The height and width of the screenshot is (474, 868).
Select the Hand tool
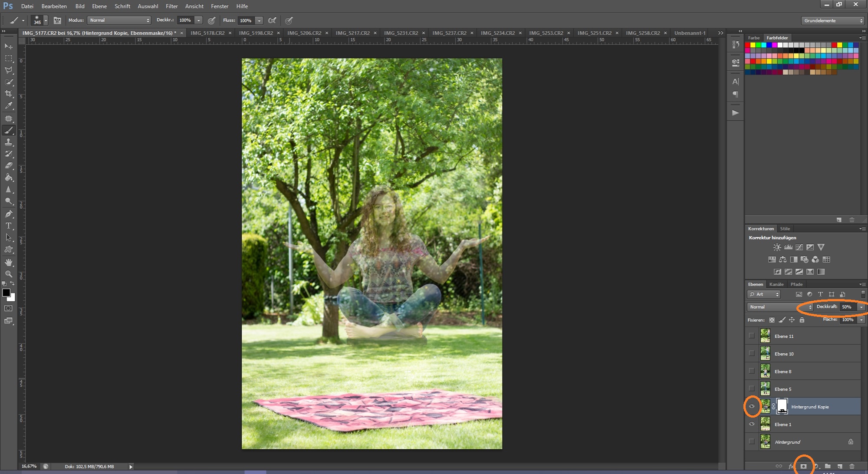[9, 262]
